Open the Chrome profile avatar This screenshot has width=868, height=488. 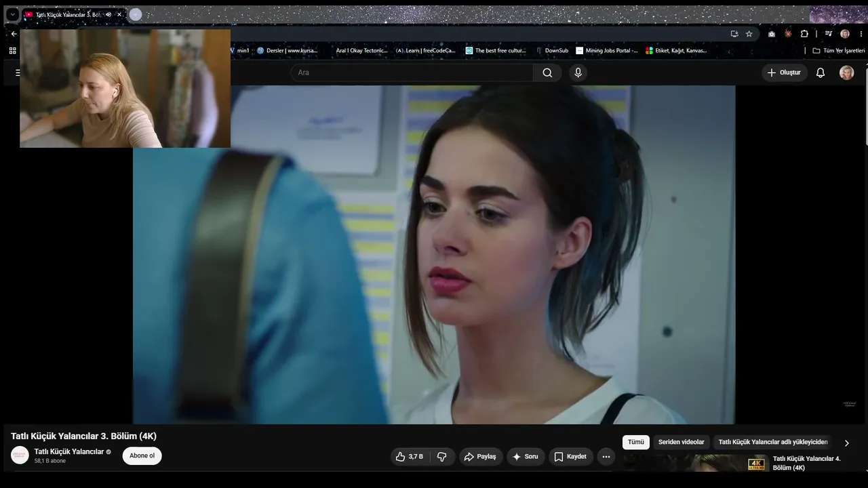coord(845,34)
